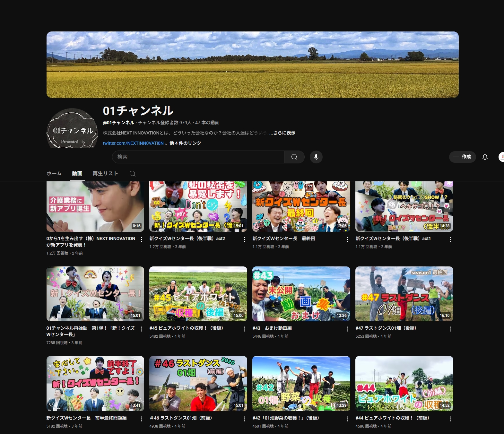The height and width of the screenshot is (434, 504).
Task: Expand the description with さらに表示
Action: [x=282, y=133]
